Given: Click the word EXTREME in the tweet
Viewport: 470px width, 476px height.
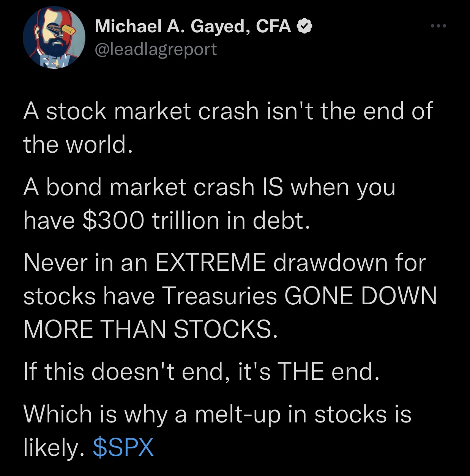Looking at the screenshot, I should [210, 263].
